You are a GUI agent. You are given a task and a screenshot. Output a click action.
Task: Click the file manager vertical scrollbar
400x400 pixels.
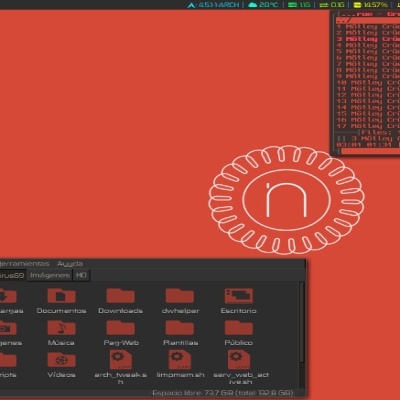(302, 322)
